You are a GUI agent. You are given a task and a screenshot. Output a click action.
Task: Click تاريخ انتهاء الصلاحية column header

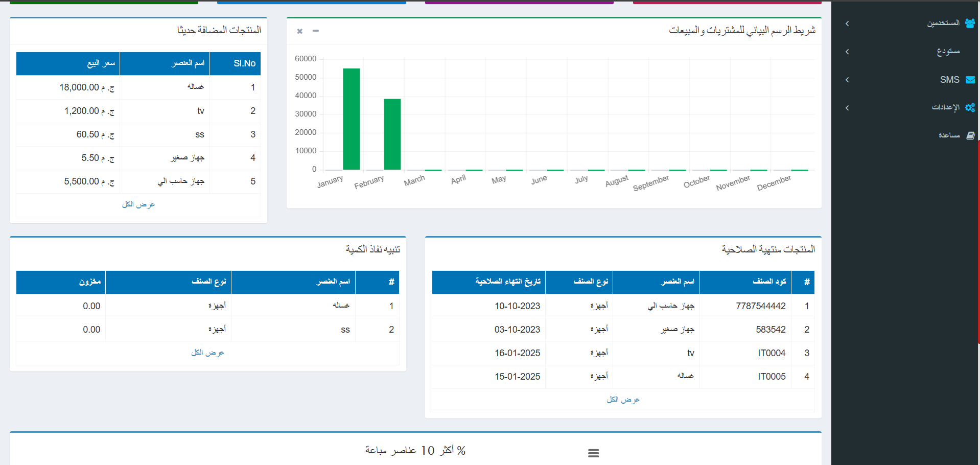click(x=507, y=282)
